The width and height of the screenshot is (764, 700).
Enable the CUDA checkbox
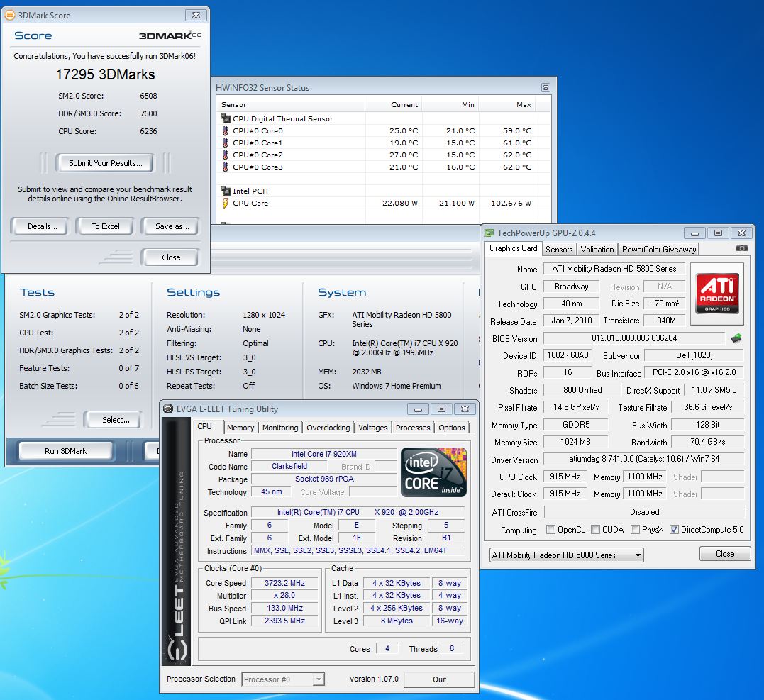point(595,530)
